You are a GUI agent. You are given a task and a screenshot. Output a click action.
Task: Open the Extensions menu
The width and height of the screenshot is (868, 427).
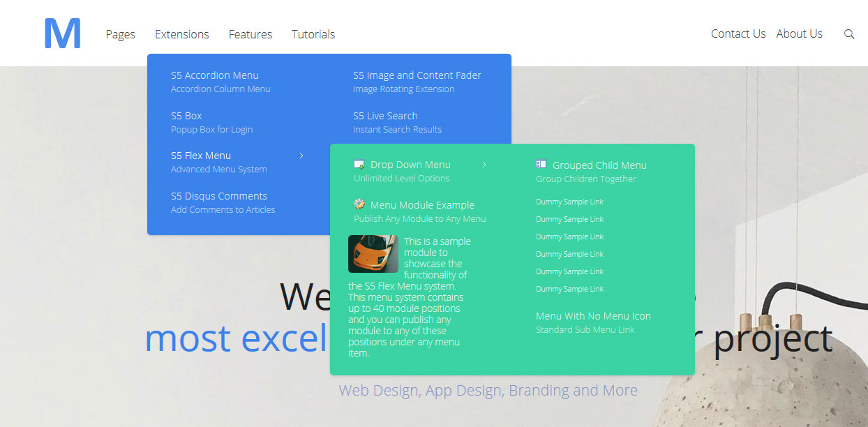click(182, 34)
